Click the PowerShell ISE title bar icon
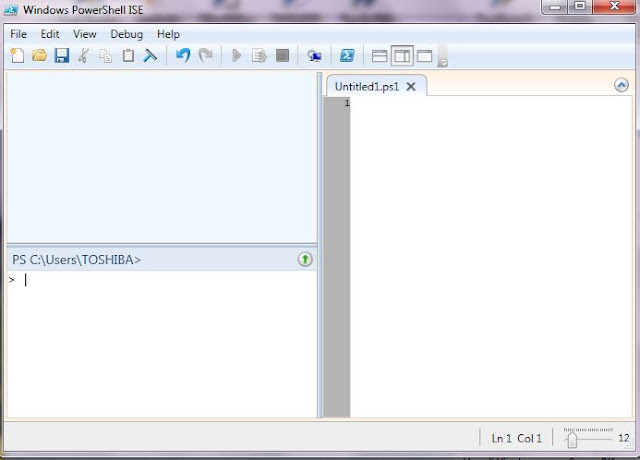The height and width of the screenshot is (460, 640). (x=10, y=10)
